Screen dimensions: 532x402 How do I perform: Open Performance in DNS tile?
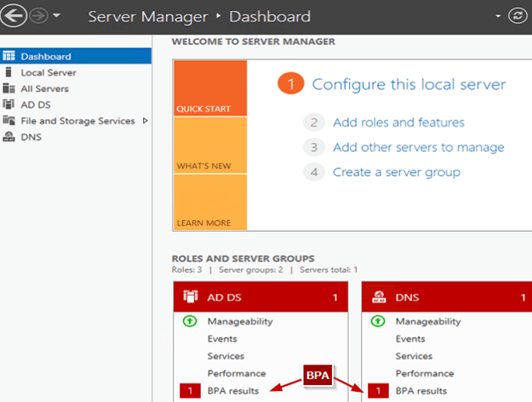pos(425,374)
